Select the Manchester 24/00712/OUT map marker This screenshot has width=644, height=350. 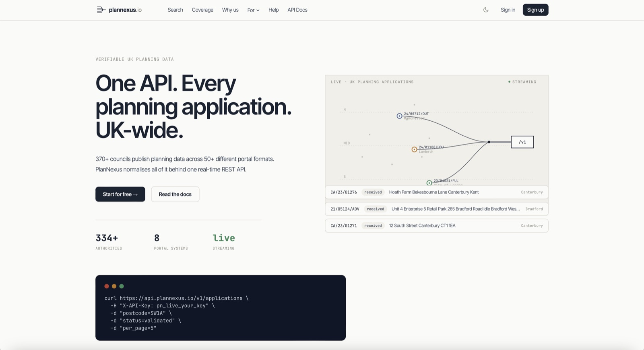pyautogui.click(x=399, y=116)
